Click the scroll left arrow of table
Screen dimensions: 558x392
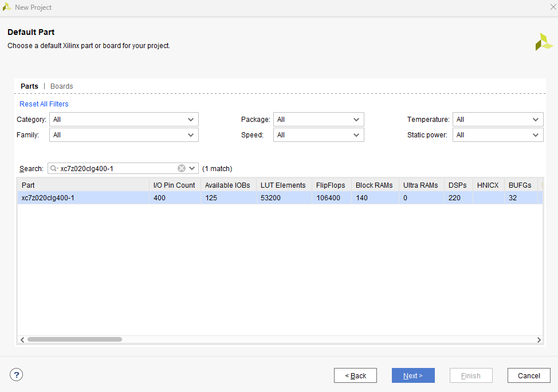[x=22, y=340]
